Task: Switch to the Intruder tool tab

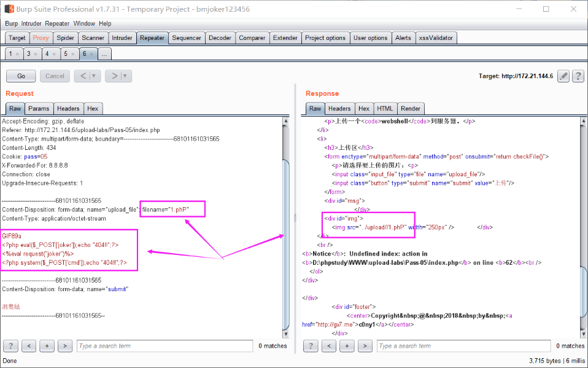Action: [x=122, y=38]
